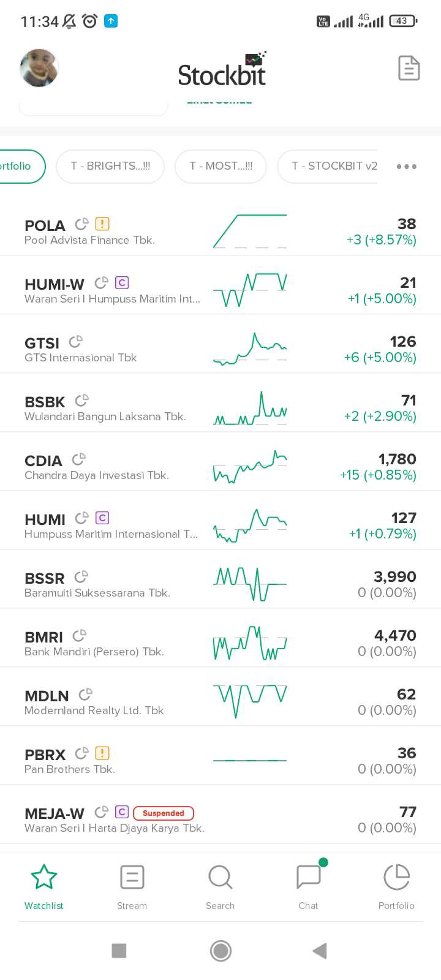Open the Stream tab
This screenshot has height=980, width=441.
click(132, 886)
